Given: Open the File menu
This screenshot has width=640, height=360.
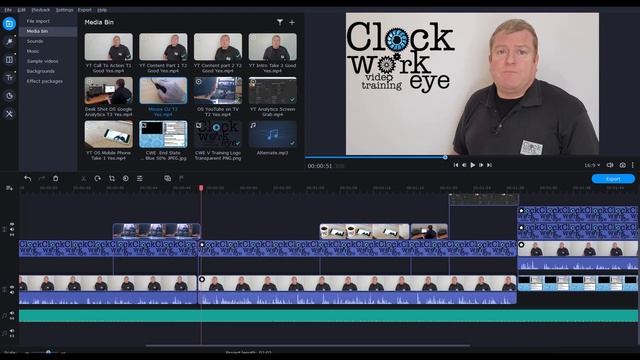Looking at the screenshot, I should (x=8, y=10).
